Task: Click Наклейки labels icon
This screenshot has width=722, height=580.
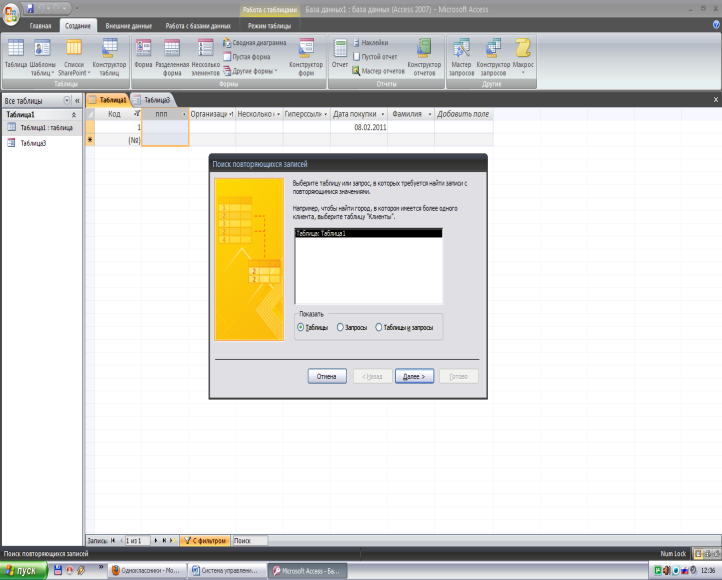Action: click(x=371, y=42)
